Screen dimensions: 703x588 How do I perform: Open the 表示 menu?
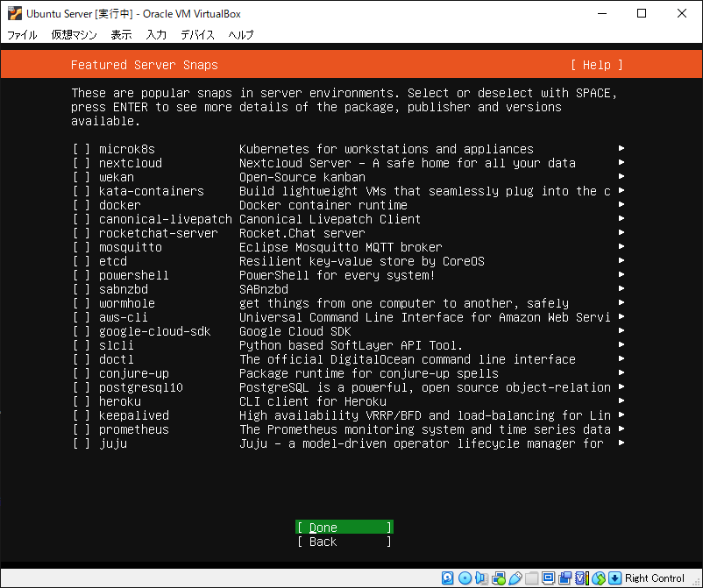(x=121, y=35)
